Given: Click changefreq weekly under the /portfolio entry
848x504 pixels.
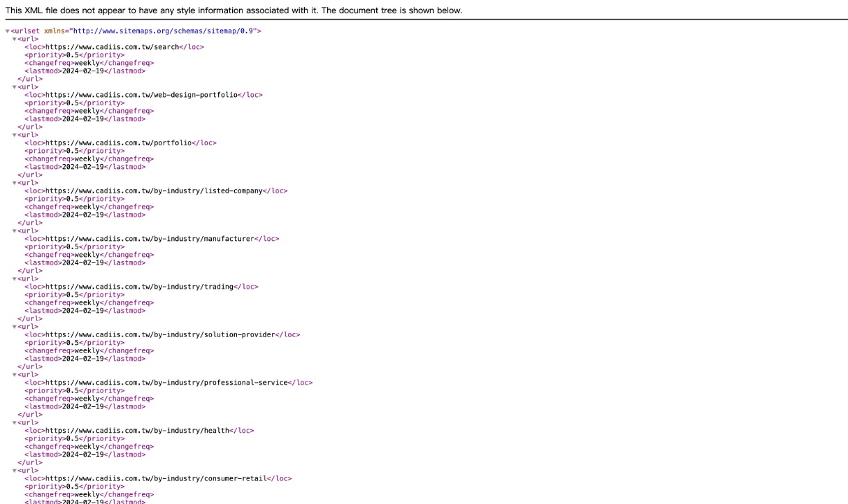Looking at the screenshot, I should point(87,159).
